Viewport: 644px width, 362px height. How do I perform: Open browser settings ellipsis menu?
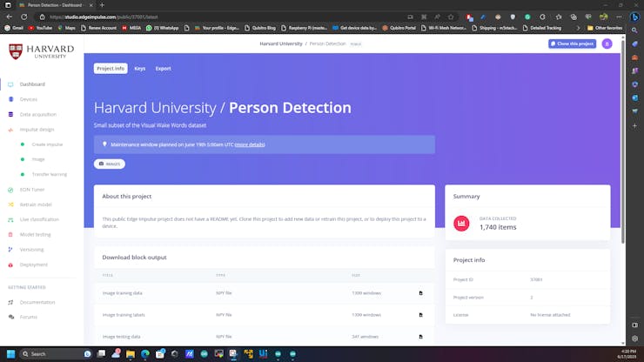[619, 17]
